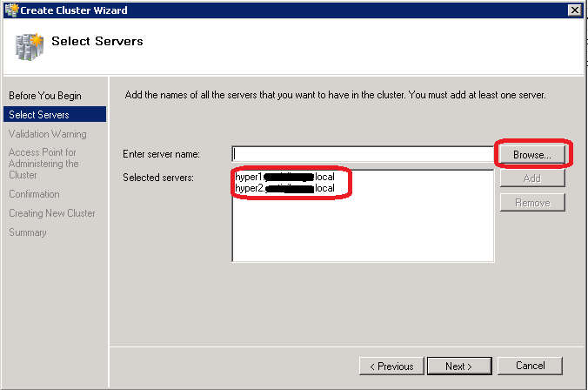Click the Create Cluster Wizard title bar icon
Screen dimensions: 588x390
click(10, 10)
